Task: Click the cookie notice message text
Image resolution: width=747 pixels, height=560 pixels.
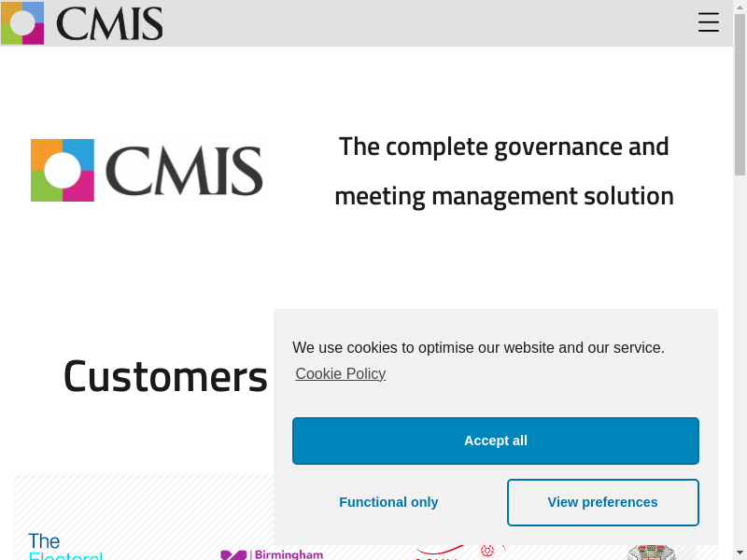Action: (x=478, y=348)
